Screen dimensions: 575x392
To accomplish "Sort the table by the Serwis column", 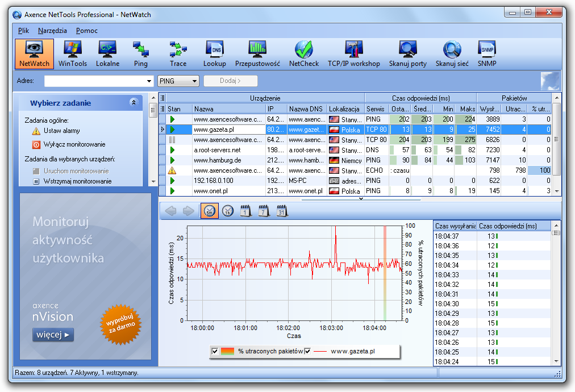I will 377,109.
